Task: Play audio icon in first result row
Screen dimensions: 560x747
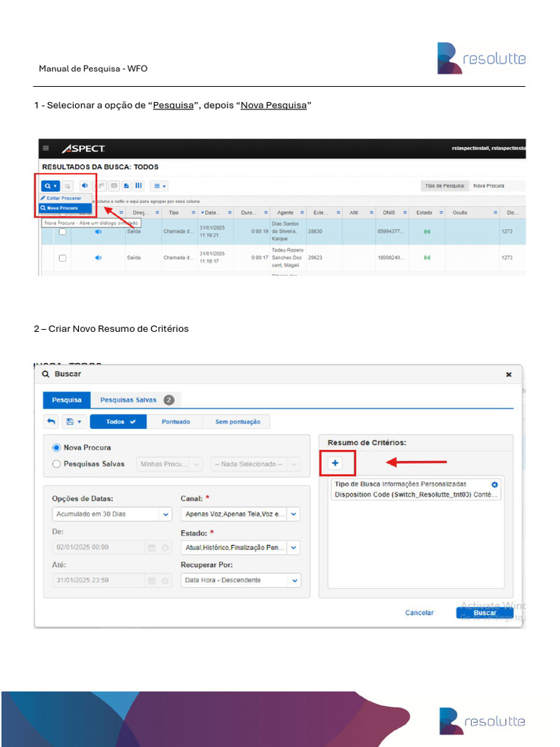Action: 98,231
